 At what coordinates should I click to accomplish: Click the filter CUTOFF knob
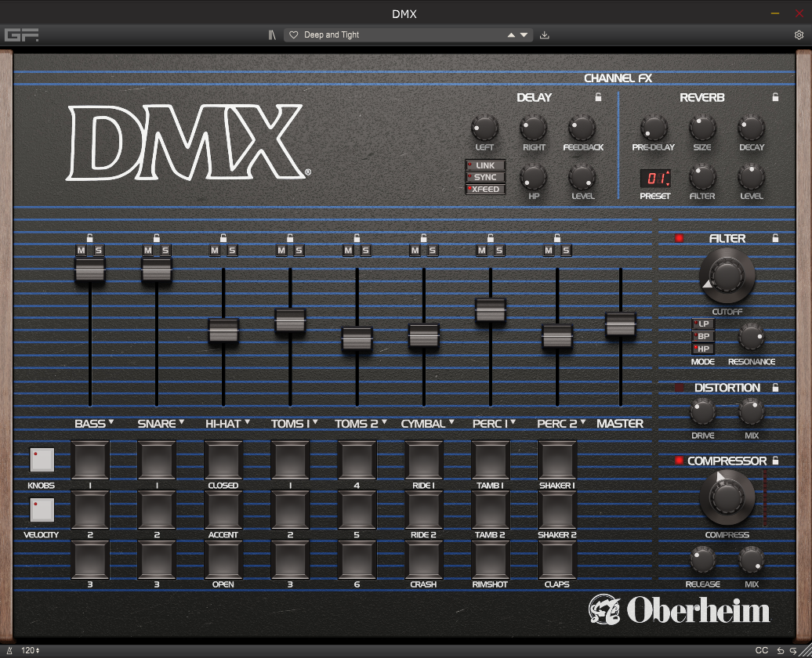coord(727,275)
